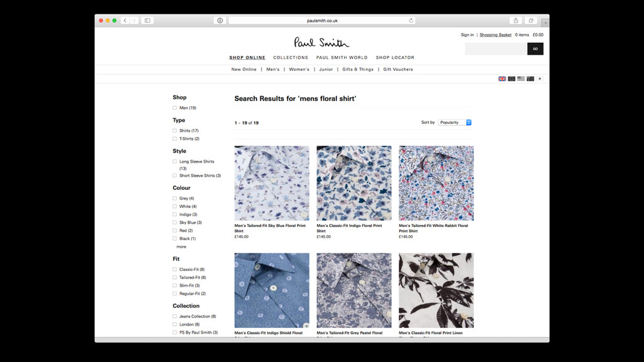Open the Grey Pastel Floral shirt image

click(x=354, y=290)
